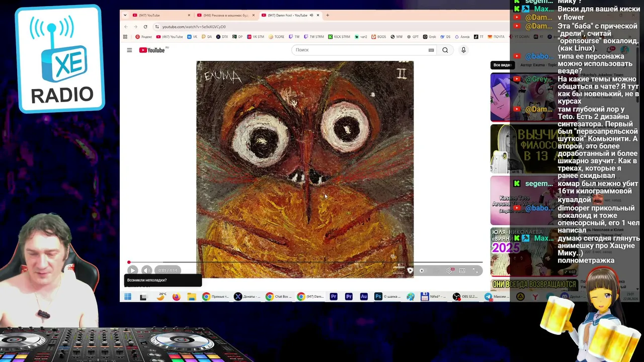Open the Grok bookmark

(429, 37)
